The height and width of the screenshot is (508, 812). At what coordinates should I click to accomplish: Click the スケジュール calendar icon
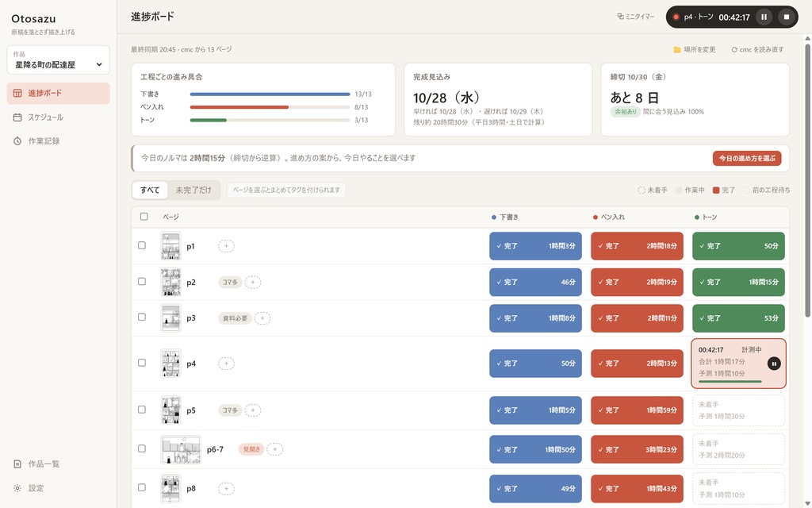(17, 117)
